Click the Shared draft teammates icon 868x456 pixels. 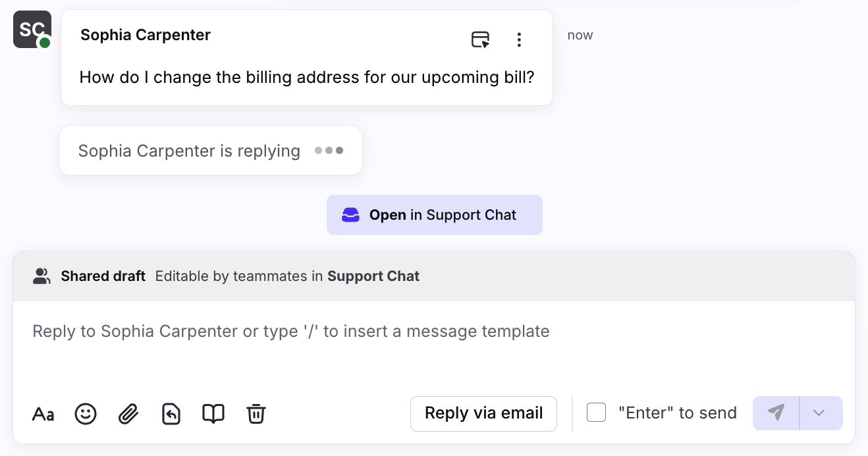tap(42, 276)
